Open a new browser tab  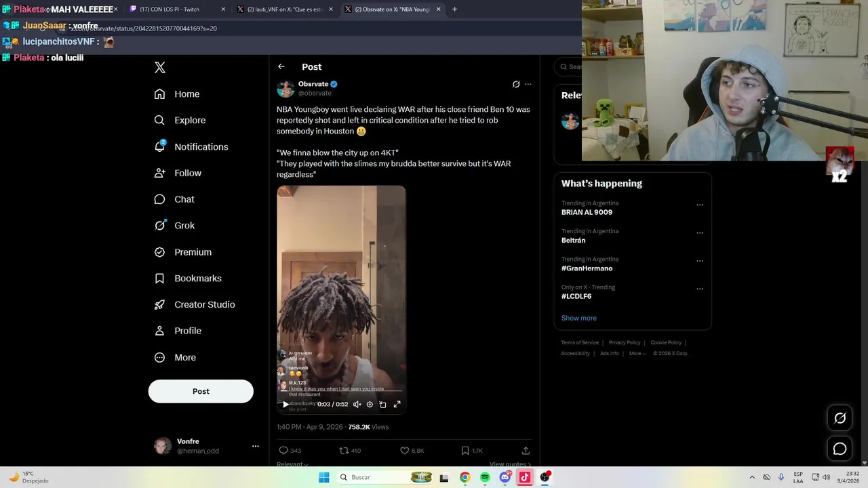454,9
